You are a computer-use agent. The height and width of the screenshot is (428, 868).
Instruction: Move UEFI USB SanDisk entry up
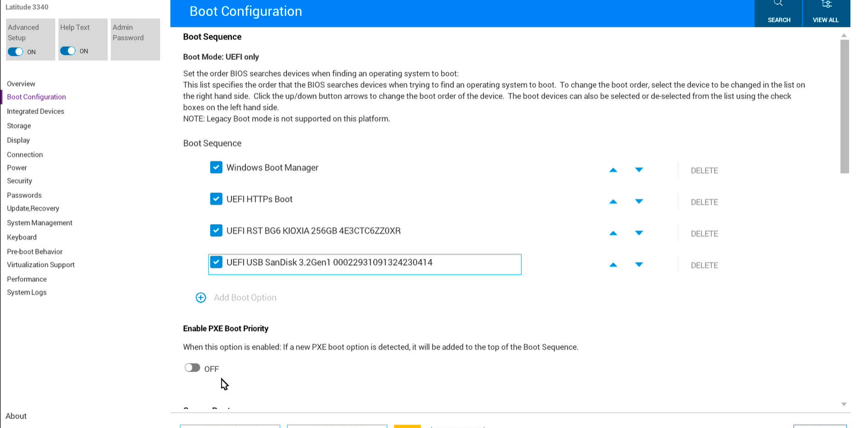[x=613, y=265]
